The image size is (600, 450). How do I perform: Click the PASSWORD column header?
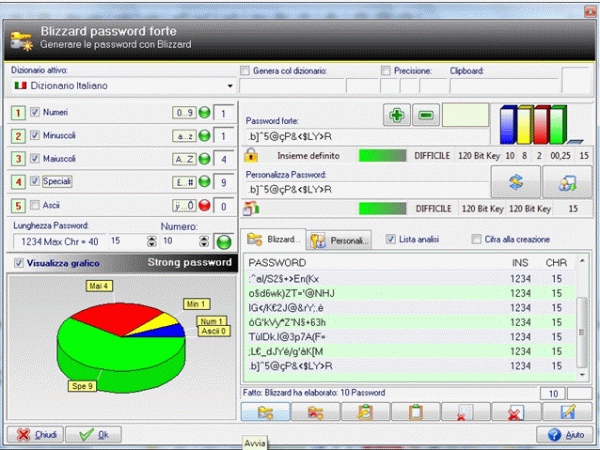[x=277, y=263]
